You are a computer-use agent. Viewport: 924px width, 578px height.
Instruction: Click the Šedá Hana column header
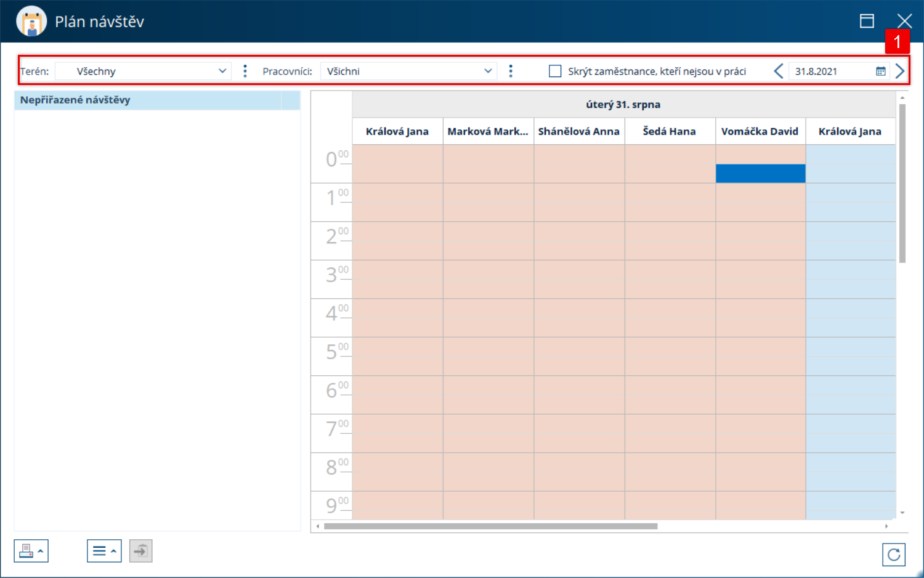(670, 131)
